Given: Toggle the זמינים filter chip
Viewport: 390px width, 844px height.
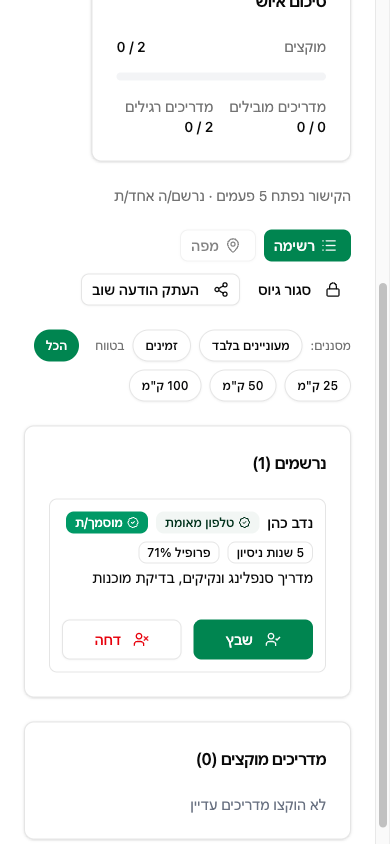Looking at the screenshot, I should [x=161, y=346].
